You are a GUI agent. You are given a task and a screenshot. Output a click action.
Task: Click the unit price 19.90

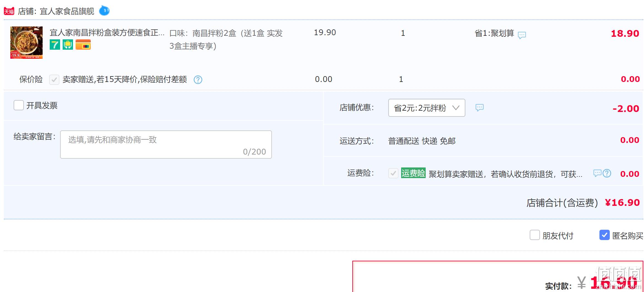325,33
